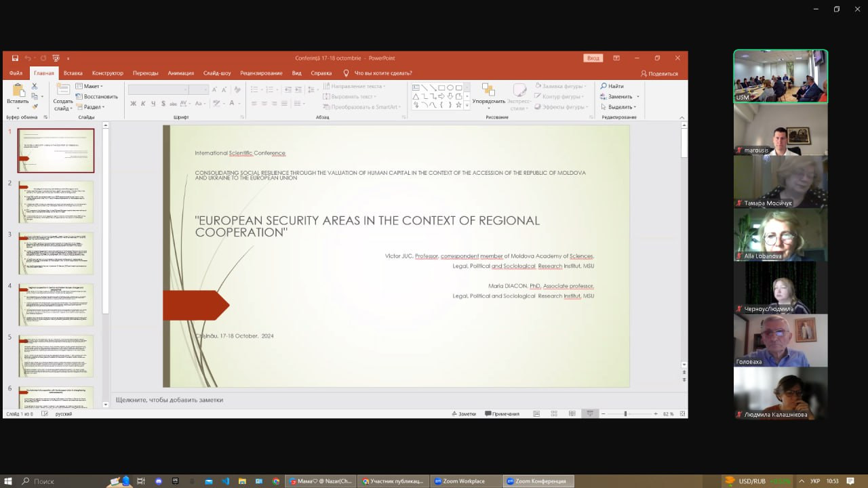Switch to reading view in status bar
868x488 pixels.
[572, 413]
